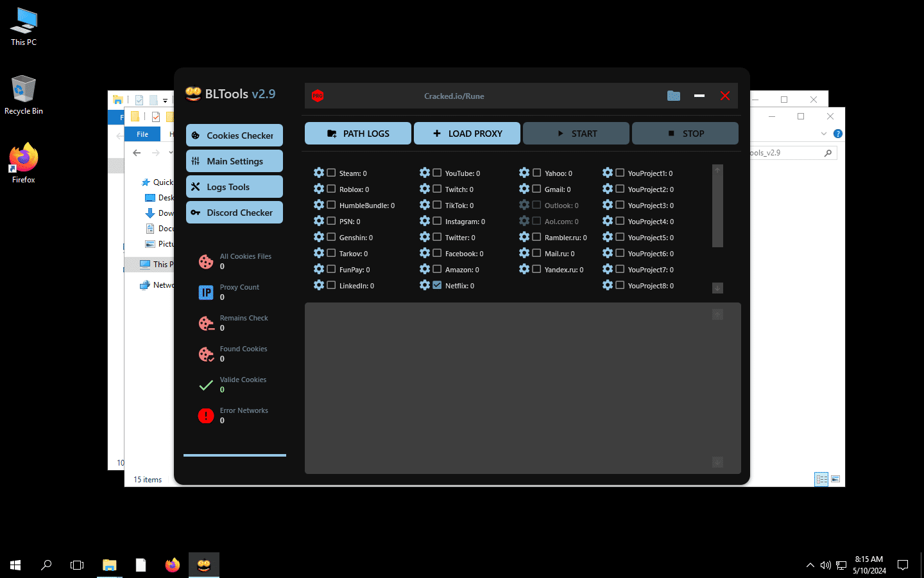
Task: Open Mail.ru settings gear
Action: click(x=524, y=253)
